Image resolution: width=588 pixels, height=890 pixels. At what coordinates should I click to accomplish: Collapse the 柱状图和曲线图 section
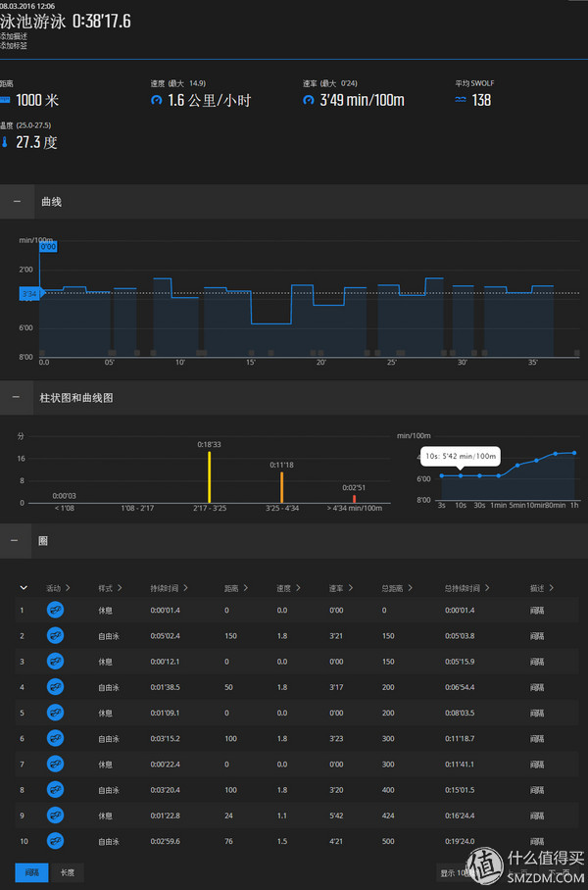(17, 397)
